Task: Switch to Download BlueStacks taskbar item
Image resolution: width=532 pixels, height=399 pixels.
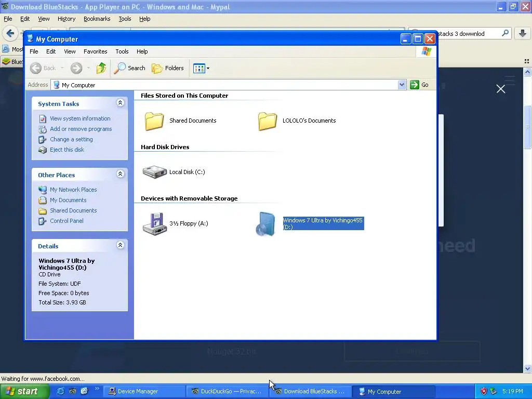Action: coord(311,392)
